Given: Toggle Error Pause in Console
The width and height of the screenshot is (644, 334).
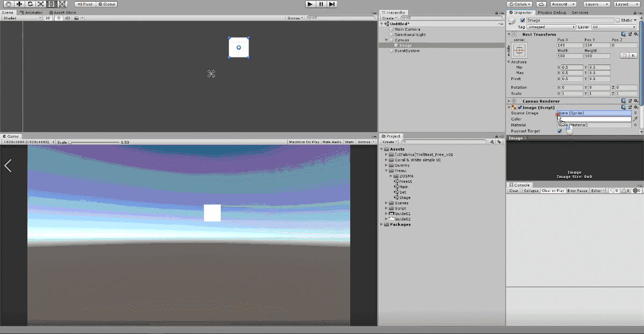Looking at the screenshot, I should tap(577, 191).
